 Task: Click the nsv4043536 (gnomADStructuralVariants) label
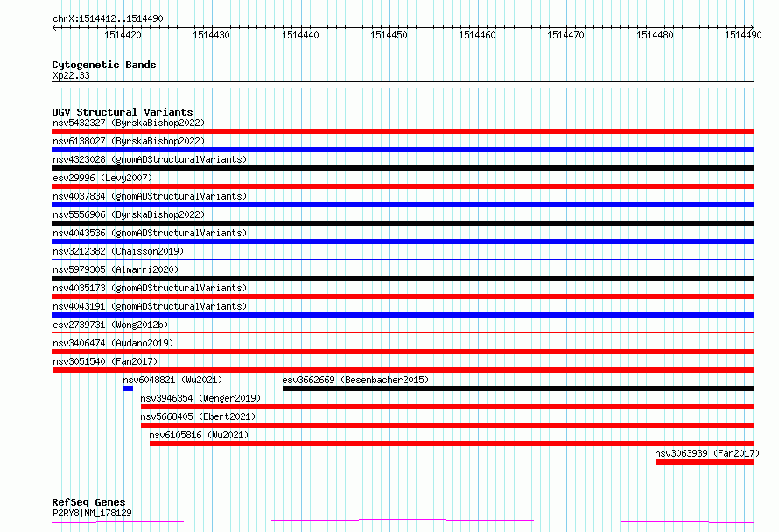click(150, 233)
